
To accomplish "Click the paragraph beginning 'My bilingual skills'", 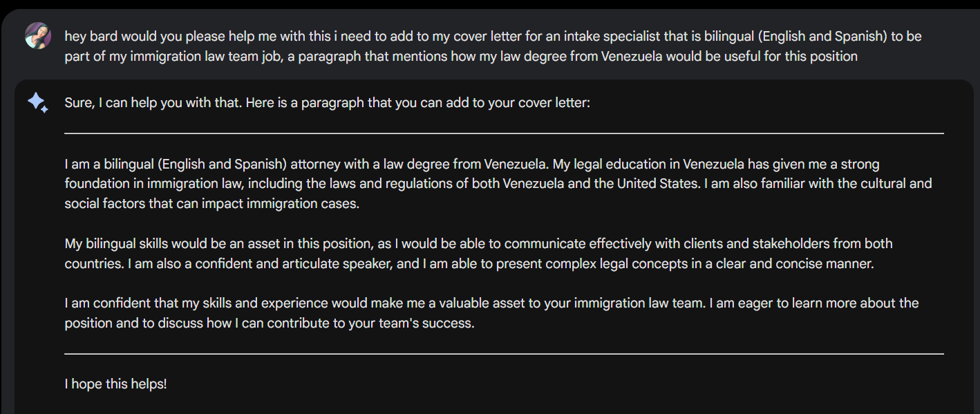I will click(x=478, y=254).
